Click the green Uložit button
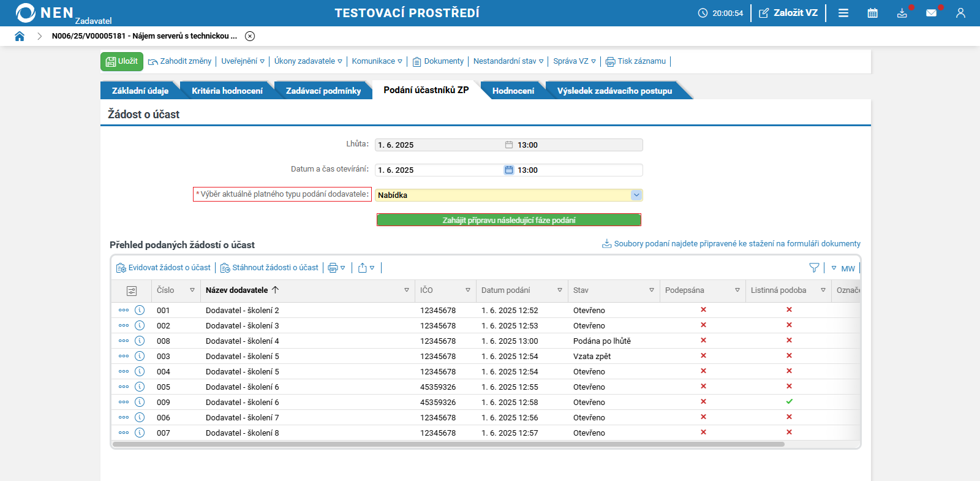The image size is (980, 481). click(122, 61)
